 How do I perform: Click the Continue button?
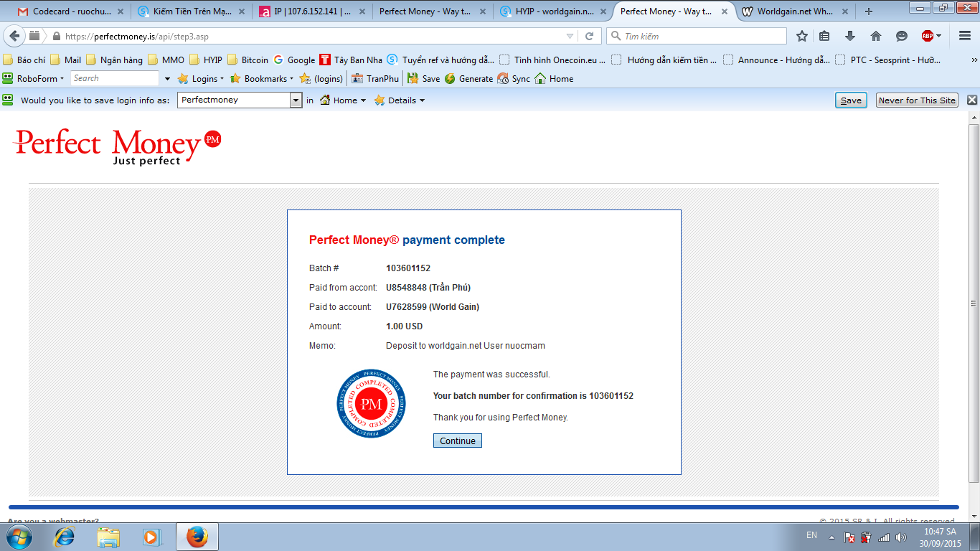click(458, 441)
